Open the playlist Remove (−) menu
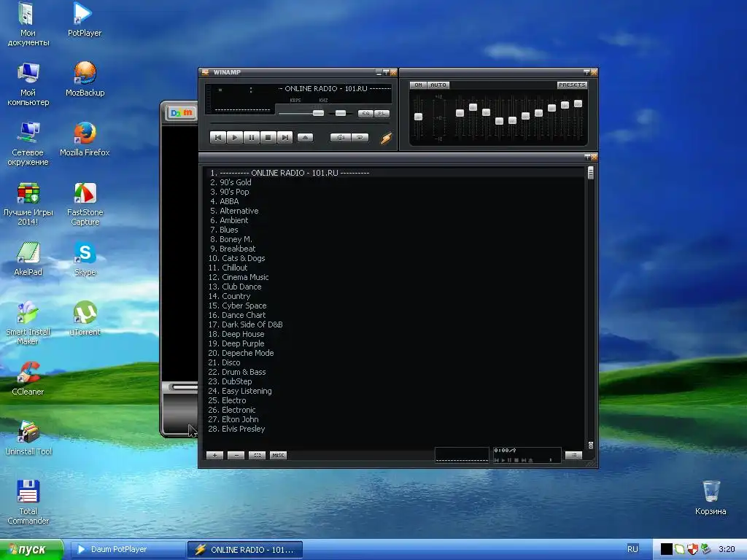 pos(236,455)
